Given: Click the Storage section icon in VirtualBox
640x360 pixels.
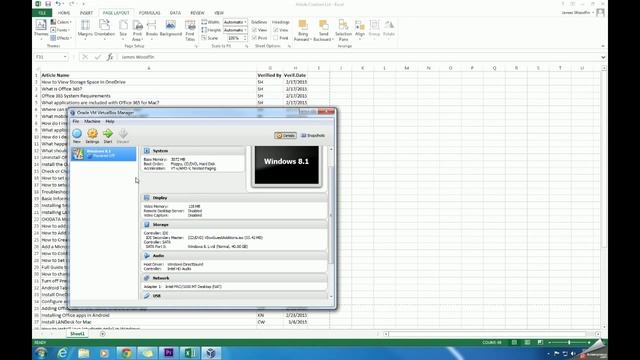Looking at the screenshot, I should coord(147,224).
